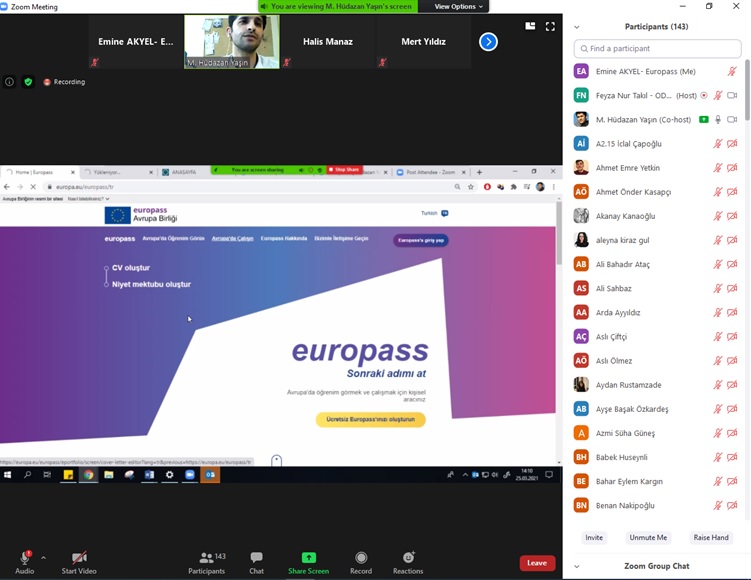751x580 pixels.
Task: Click the participants list scrollbar
Action: click(747, 90)
